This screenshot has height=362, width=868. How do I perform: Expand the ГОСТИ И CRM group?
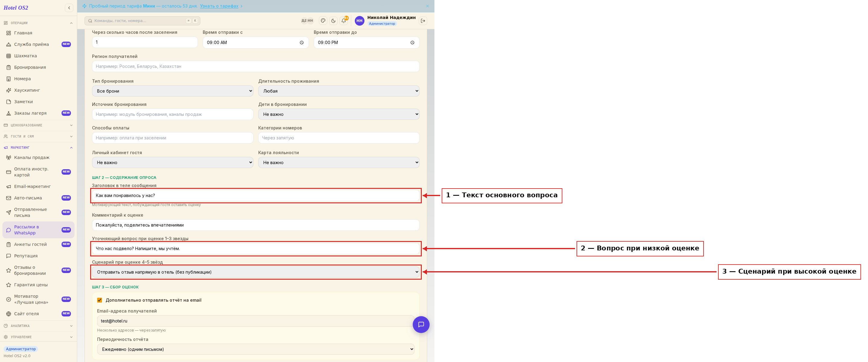tap(38, 137)
